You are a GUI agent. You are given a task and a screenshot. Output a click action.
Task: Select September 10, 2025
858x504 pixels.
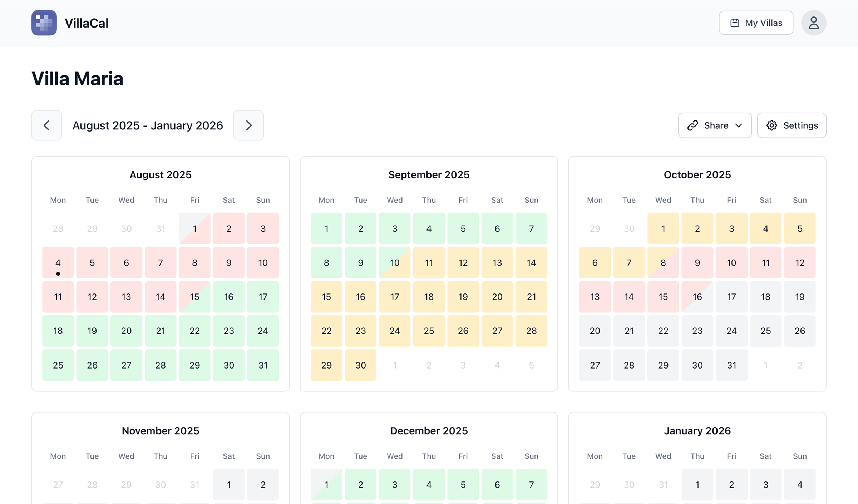395,263
